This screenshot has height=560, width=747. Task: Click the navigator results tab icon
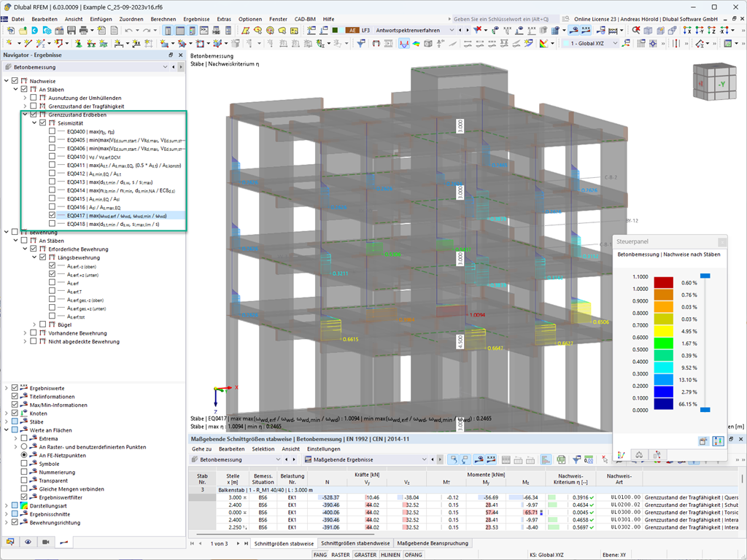tap(63, 542)
